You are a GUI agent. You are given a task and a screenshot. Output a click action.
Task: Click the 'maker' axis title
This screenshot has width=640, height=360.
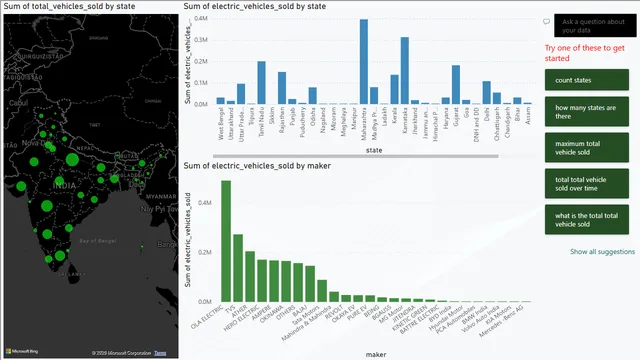click(x=376, y=354)
